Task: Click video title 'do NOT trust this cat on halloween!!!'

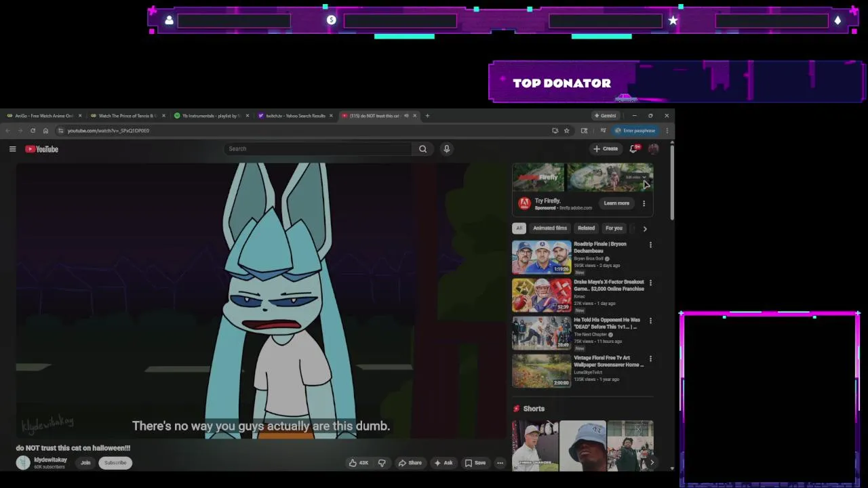Action: click(x=73, y=448)
